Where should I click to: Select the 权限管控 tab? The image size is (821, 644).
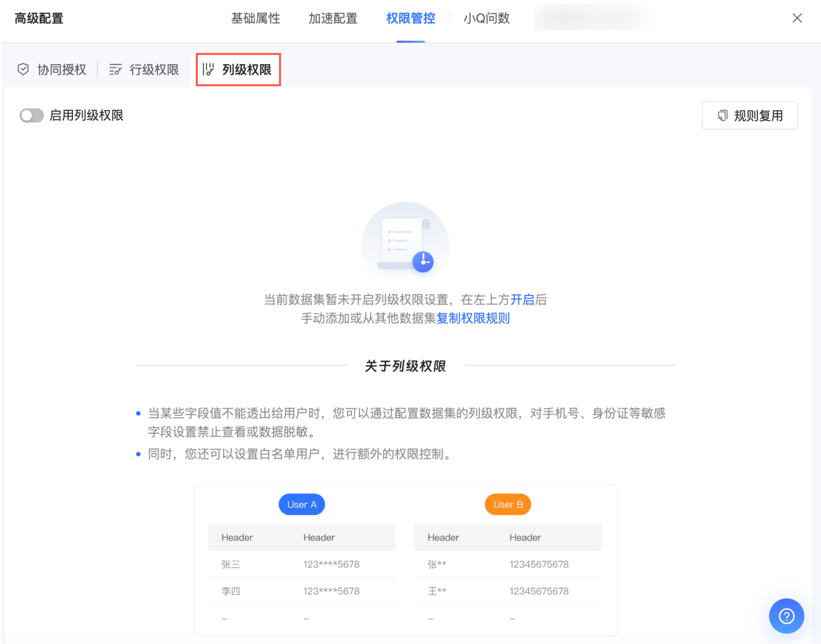click(410, 18)
